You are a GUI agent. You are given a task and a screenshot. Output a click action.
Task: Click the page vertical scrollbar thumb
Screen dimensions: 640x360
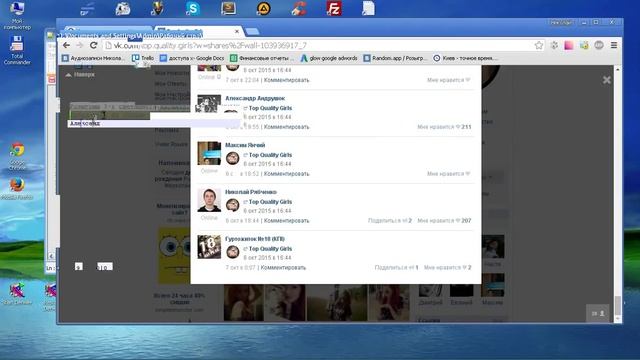pos(618,305)
